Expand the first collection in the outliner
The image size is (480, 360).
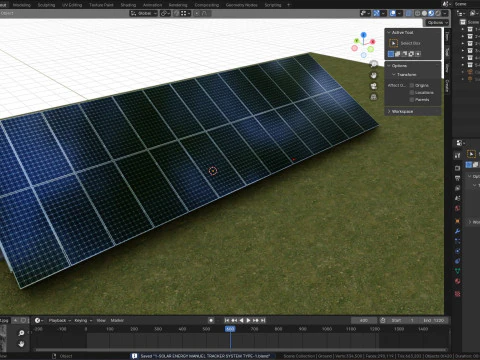coord(463,29)
